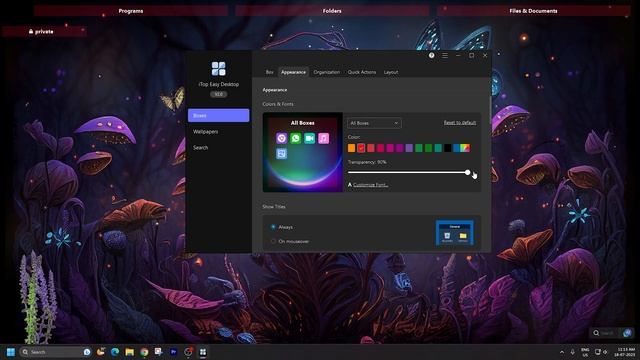Open the orange taskbar icon next to Bing
The image size is (640, 360).
[x=100, y=352]
